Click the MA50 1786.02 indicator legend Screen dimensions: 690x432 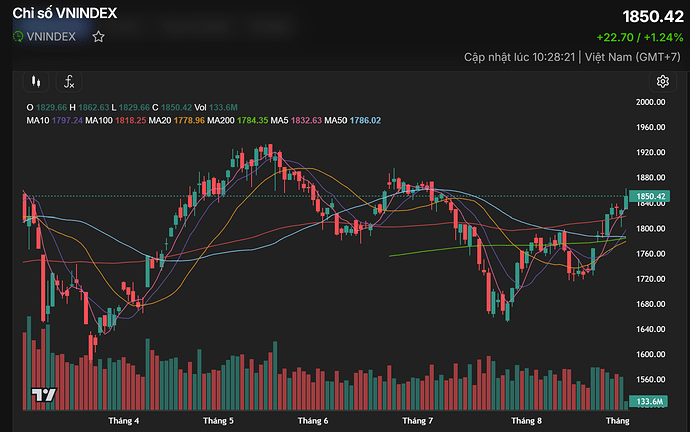[352, 121]
